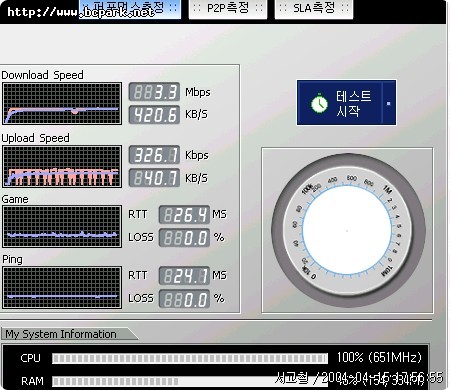Click the Game section label
This screenshot has height=390, width=450.
pos(15,199)
